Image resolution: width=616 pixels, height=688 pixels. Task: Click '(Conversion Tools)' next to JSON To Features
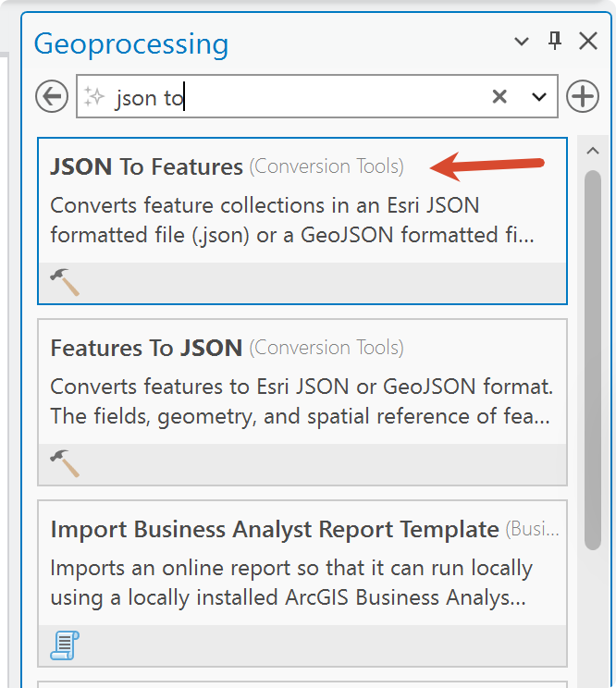(326, 166)
